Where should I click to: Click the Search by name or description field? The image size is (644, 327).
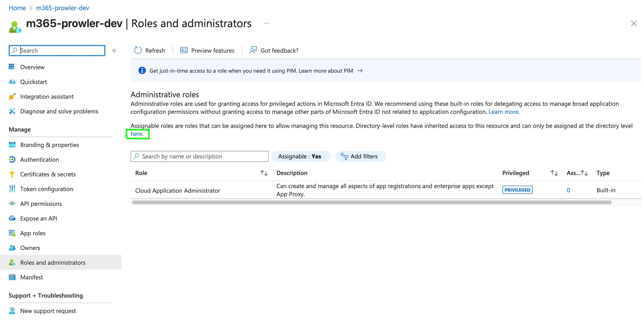click(199, 156)
